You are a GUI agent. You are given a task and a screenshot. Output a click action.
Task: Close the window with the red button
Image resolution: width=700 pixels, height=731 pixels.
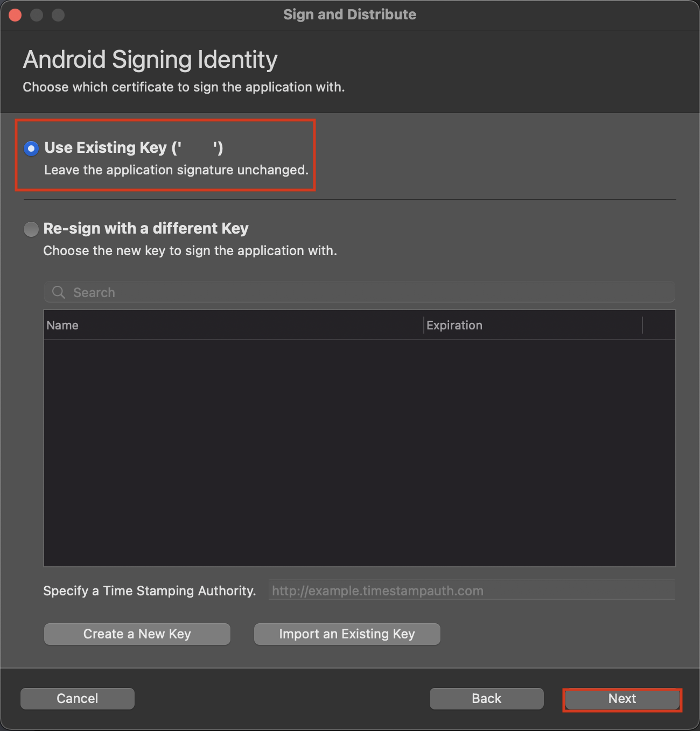(x=15, y=15)
